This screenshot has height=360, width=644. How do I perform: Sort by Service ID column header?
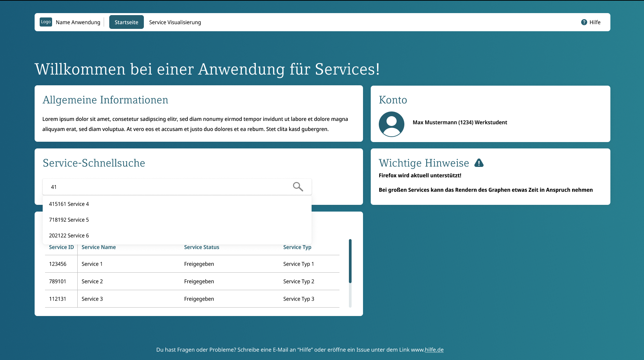(62, 247)
